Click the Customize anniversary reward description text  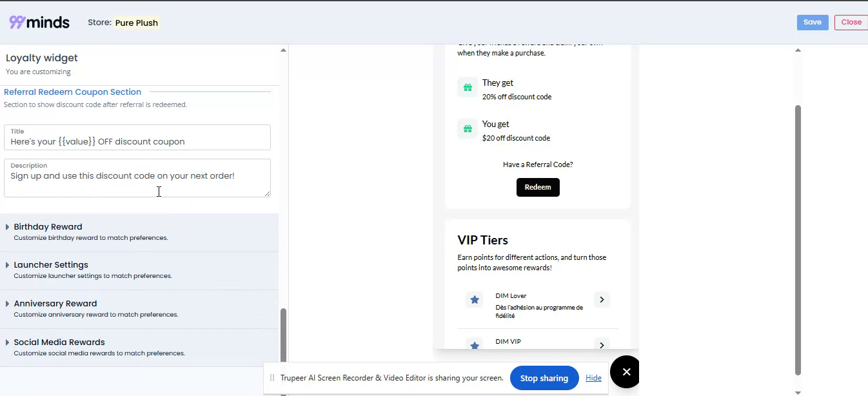click(96, 315)
